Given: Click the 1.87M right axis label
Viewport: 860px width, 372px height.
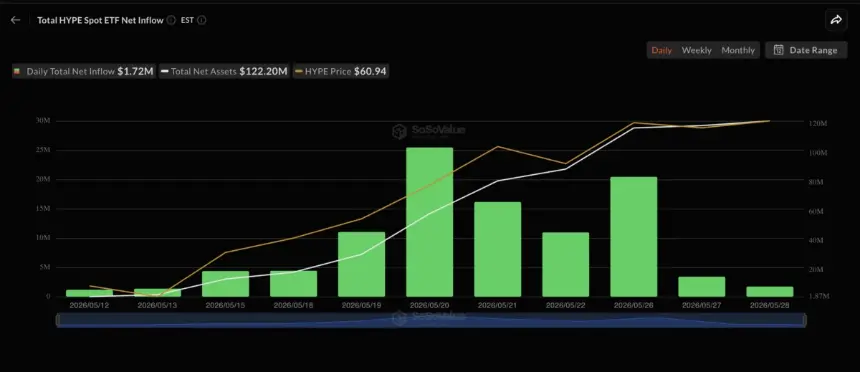Looking at the screenshot, I should point(819,296).
